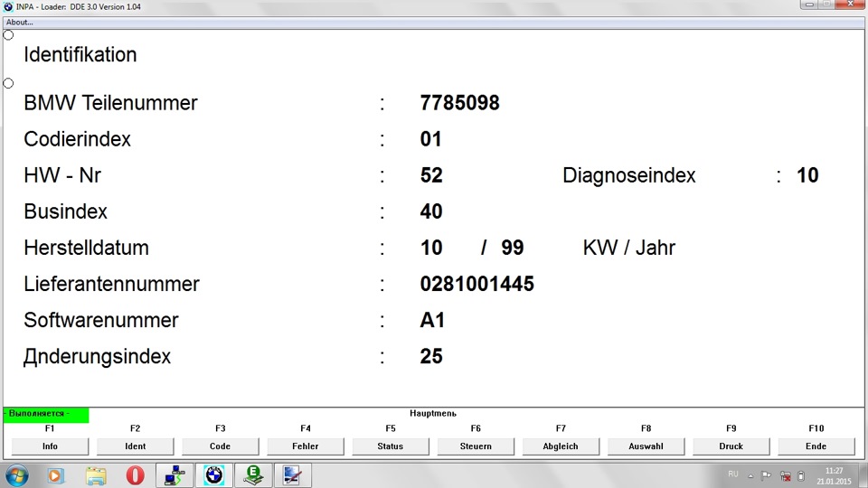Click part number value 7785098
The image size is (868, 488).
pyautogui.click(x=459, y=103)
